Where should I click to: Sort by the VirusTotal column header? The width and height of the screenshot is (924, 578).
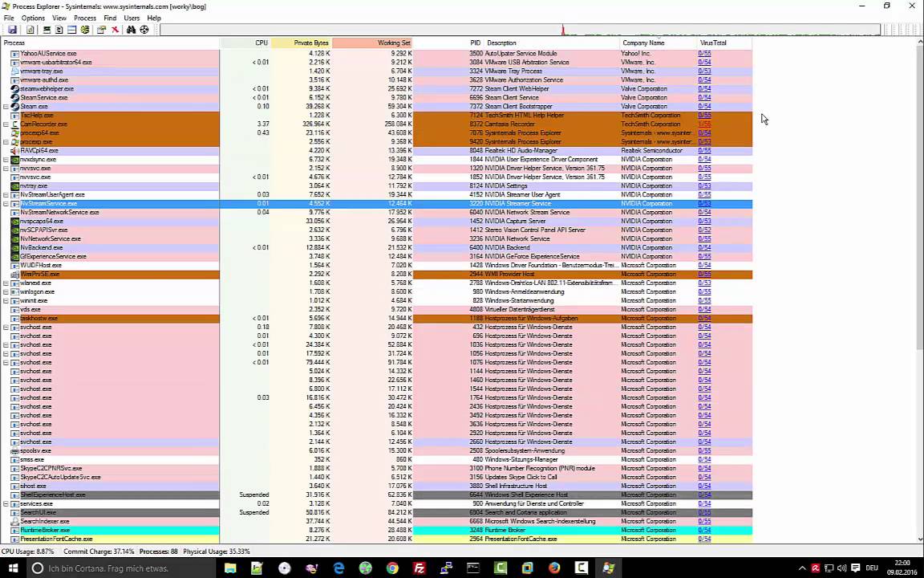point(723,43)
